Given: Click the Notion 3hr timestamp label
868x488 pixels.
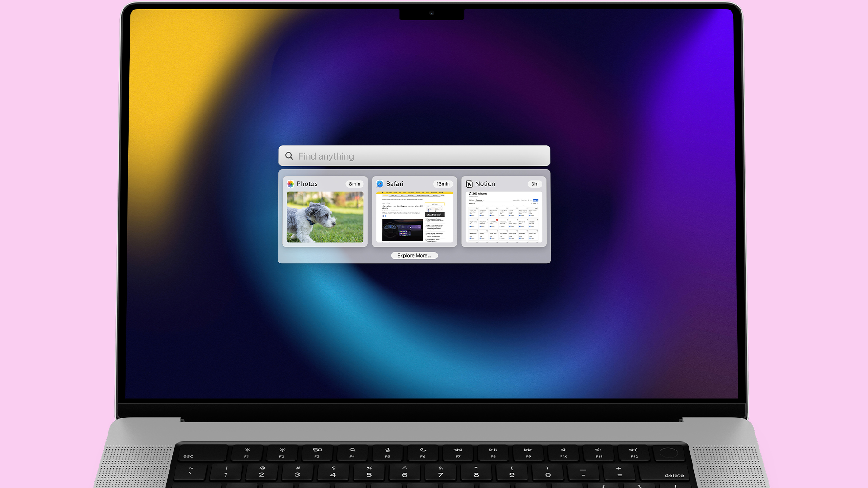Looking at the screenshot, I should click(533, 183).
